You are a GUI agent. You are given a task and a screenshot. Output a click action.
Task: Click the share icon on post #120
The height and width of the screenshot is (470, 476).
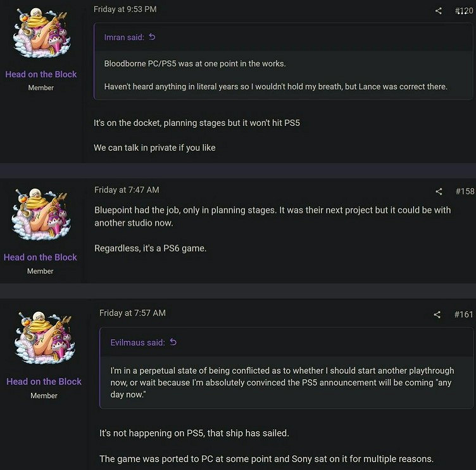point(438,11)
